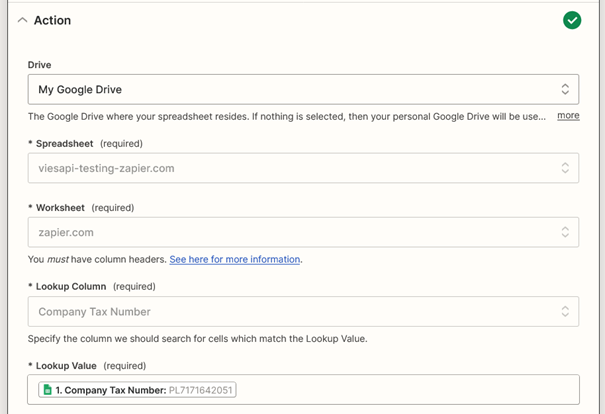Click the Drive field label
The image size is (605, 414).
coord(39,65)
